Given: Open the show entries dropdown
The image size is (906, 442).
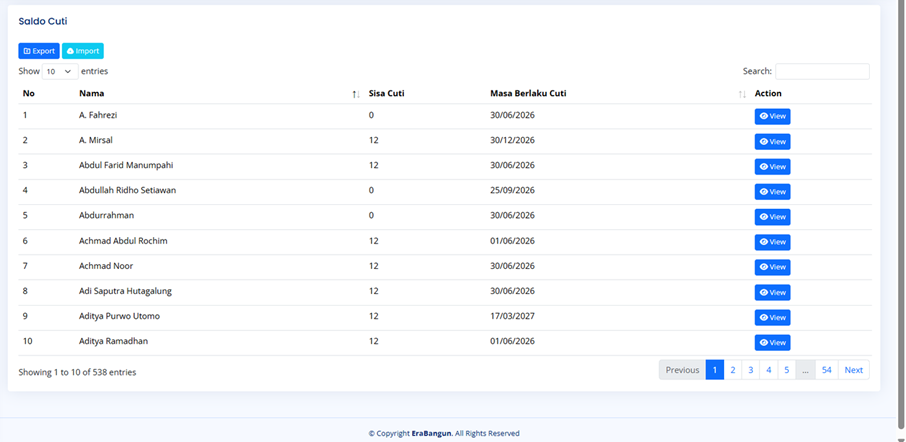Looking at the screenshot, I should click(60, 72).
